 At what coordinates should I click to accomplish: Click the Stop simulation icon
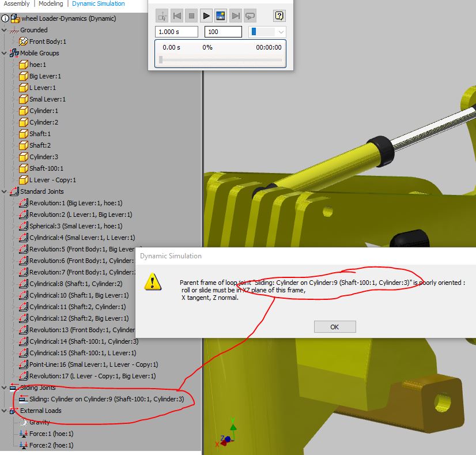pos(191,16)
